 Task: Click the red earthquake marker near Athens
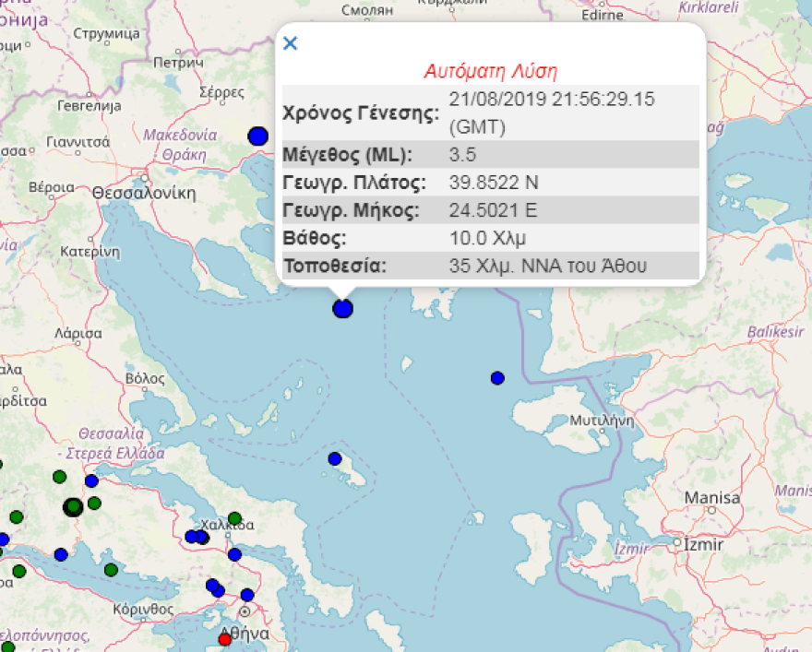click(223, 639)
